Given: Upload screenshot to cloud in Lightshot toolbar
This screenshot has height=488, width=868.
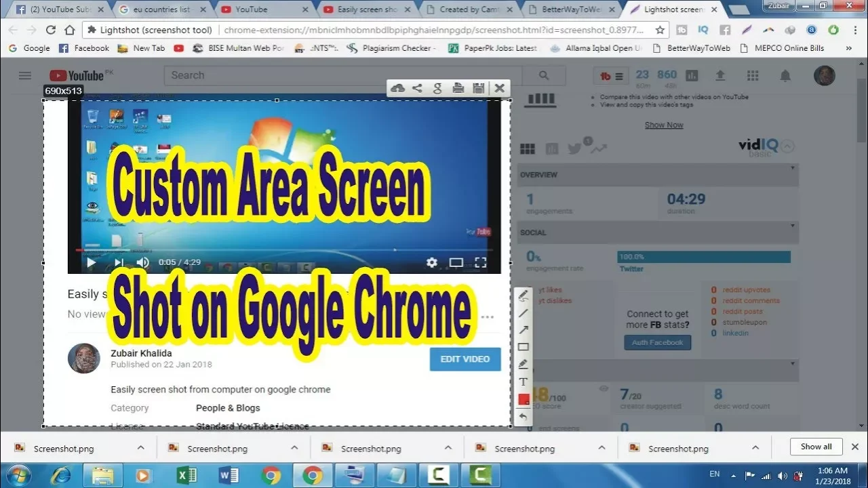Looking at the screenshot, I should tap(398, 88).
